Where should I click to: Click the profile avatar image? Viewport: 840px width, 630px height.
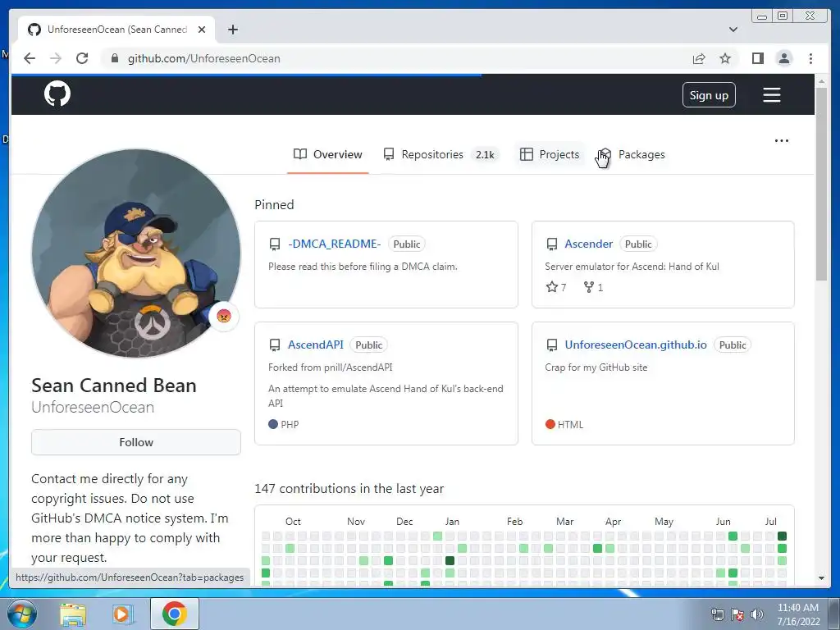(136, 253)
